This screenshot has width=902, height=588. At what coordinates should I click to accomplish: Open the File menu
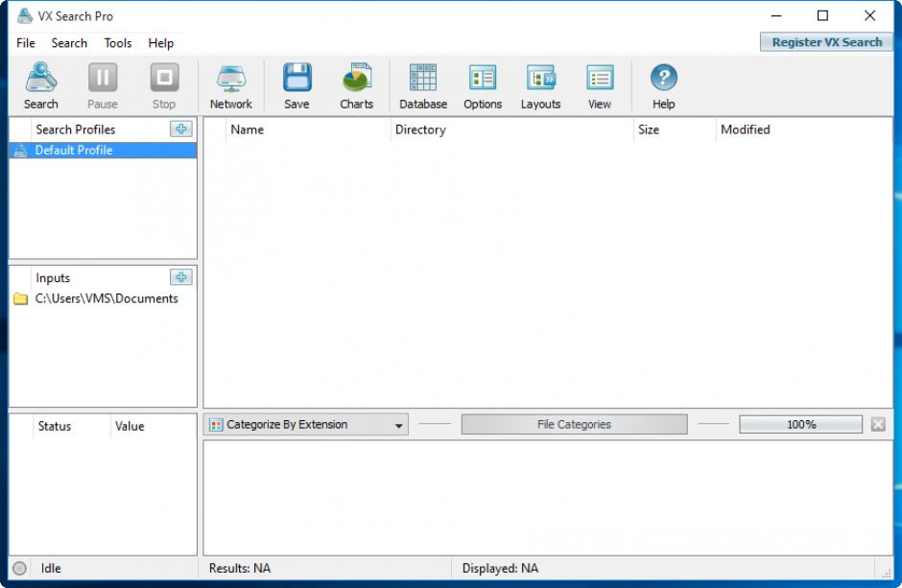tap(26, 43)
